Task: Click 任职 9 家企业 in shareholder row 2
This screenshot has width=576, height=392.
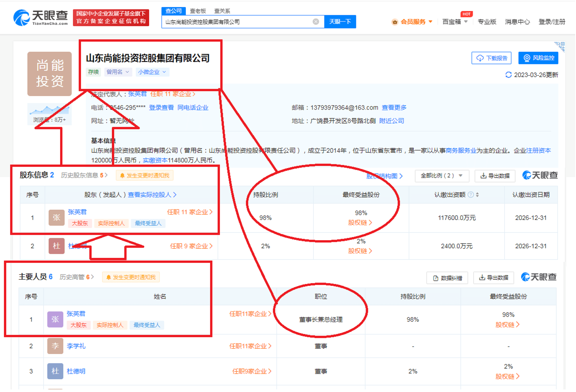Action: click(x=192, y=246)
